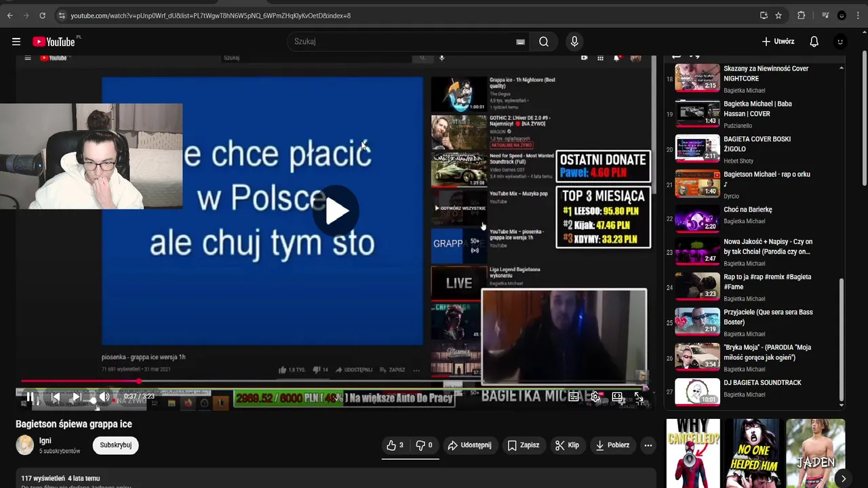Open Igni channel name link

pos(45,441)
